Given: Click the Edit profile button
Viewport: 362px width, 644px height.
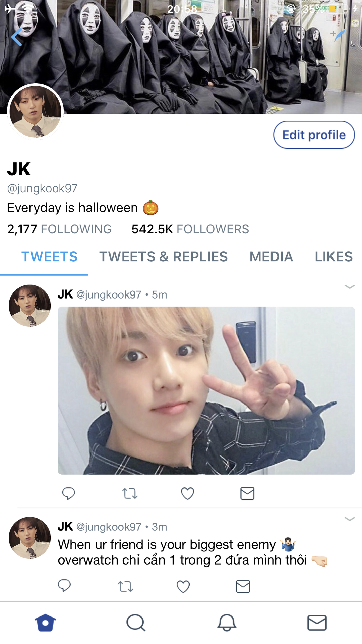Looking at the screenshot, I should coord(314,135).
